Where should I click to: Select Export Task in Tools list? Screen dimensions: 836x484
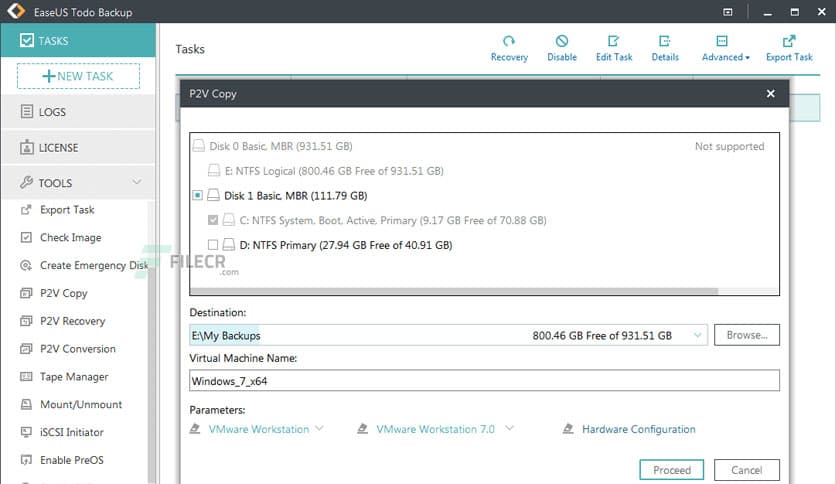(x=67, y=210)
